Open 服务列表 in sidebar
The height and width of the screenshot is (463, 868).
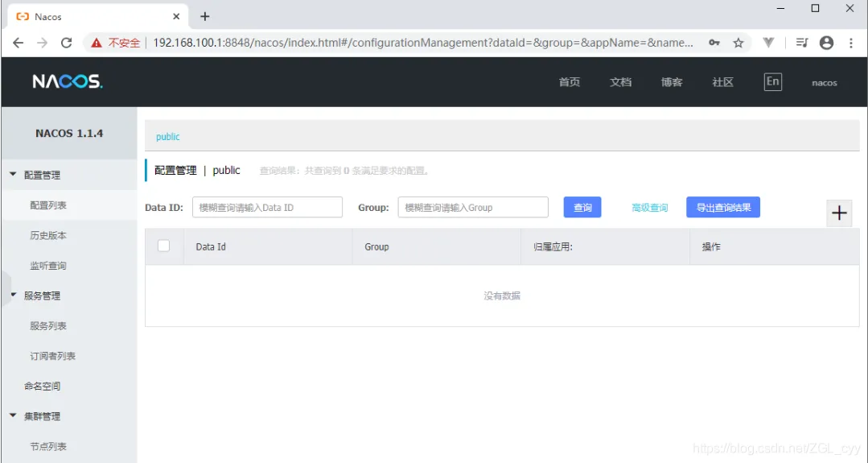coord(48,326)
